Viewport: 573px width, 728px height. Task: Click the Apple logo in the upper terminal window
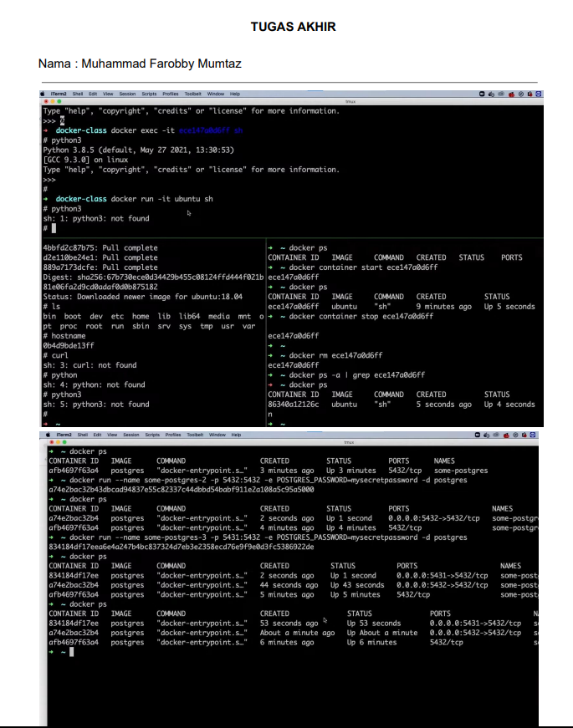pyautogui.click(x=43, y=94)
